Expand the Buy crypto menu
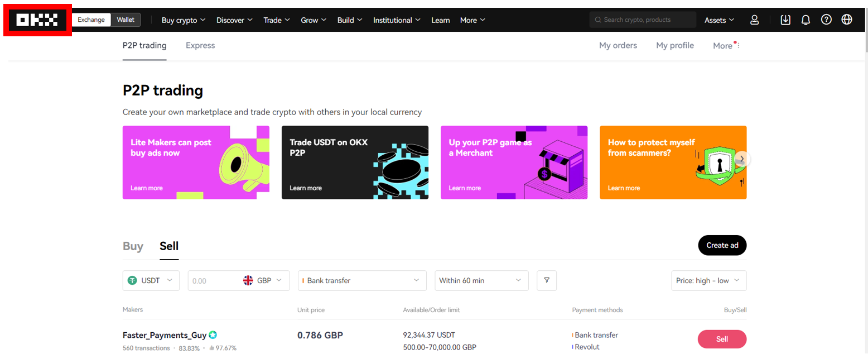The image size is (868, 354). click(184, 20)
